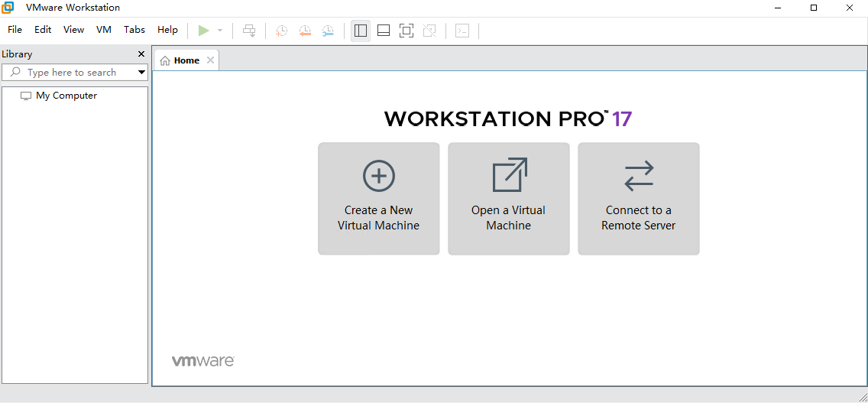868x403 pixels.
Task: Enter full screen mode icon
Action: click(x=406, y=31)
